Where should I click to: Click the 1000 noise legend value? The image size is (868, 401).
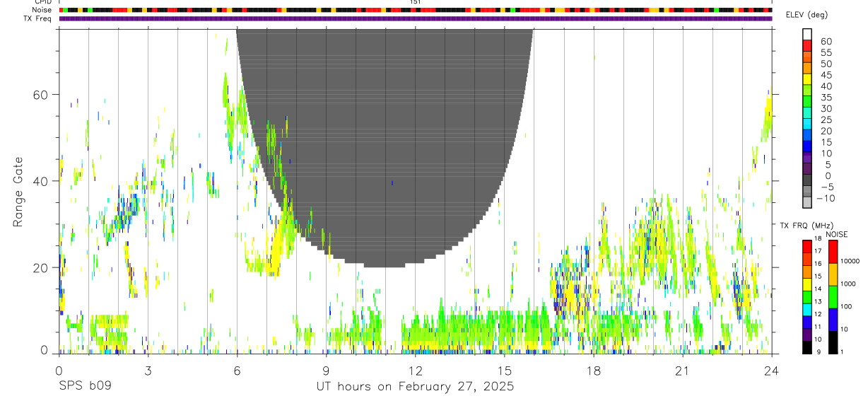[x=849, y=284]
